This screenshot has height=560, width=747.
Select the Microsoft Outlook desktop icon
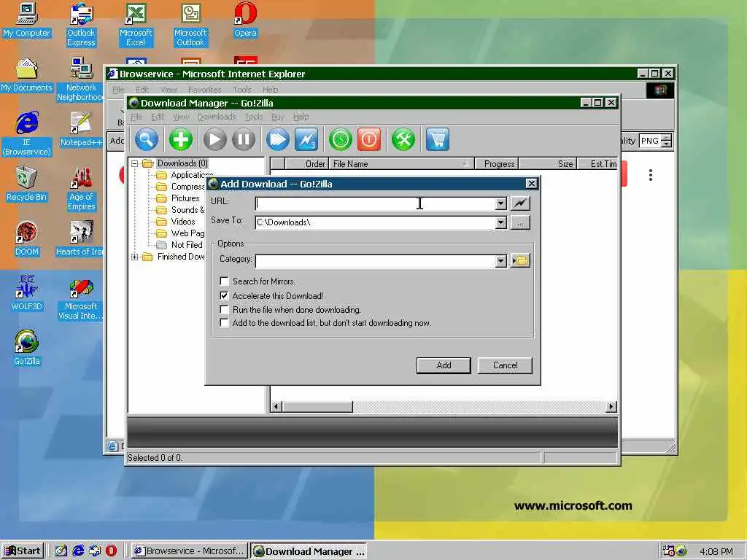click(190, 25)
